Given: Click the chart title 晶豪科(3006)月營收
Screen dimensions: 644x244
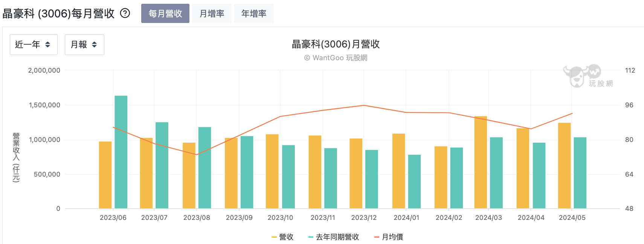Looking at the screenshot, I should pyautogui.click(x=336, y=44).
